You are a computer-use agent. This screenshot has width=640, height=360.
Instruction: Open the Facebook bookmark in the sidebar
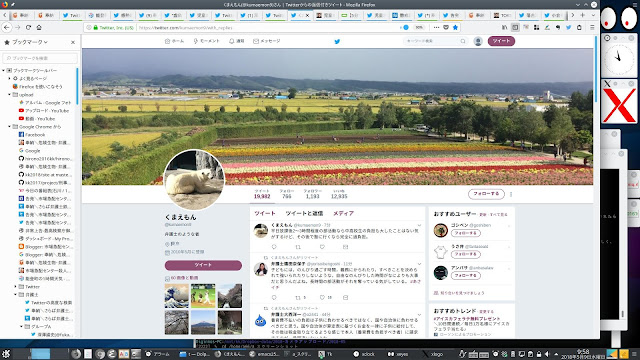coord(32,135)
